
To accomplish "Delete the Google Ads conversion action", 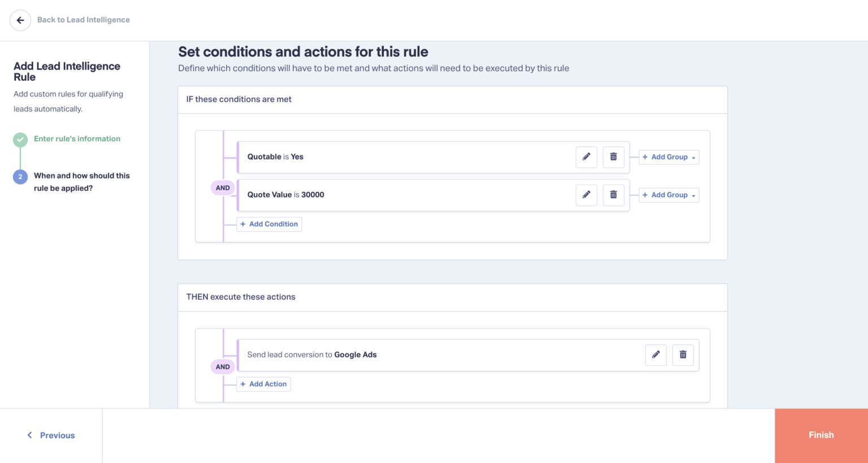I will [683, 355].
